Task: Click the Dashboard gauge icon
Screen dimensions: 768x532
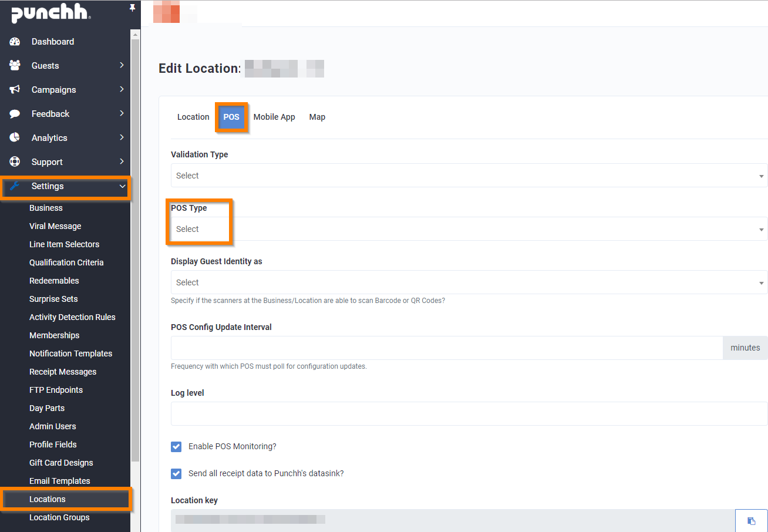Action: [x=15, y=42]
